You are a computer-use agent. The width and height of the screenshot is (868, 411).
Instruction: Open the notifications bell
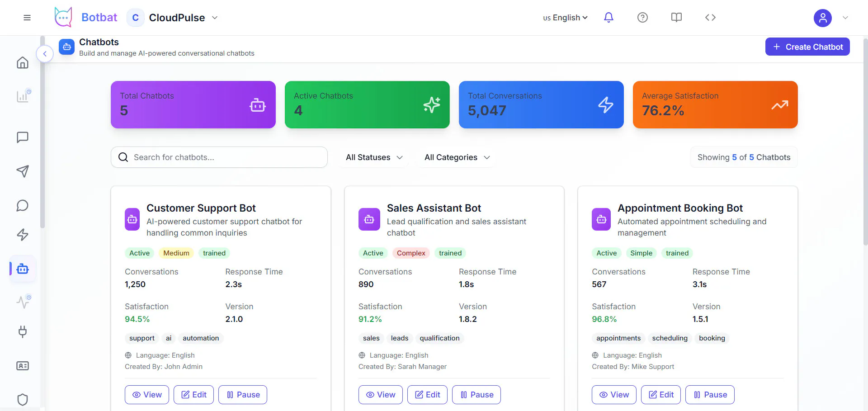(609, 17)
